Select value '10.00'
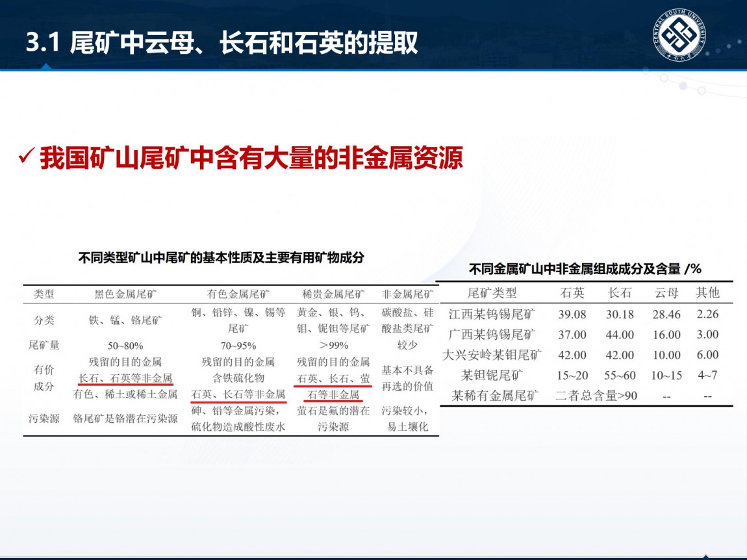747x560 pixels. click(x=666, y=355)
